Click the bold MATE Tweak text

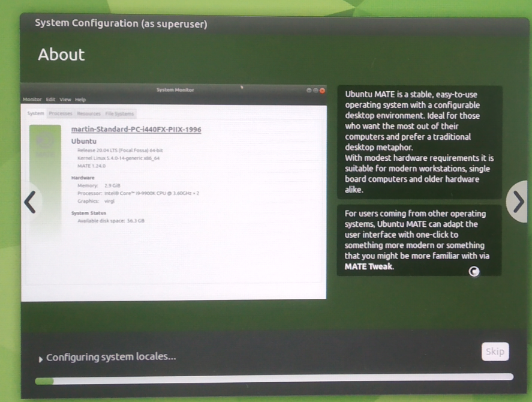(369, 266)
